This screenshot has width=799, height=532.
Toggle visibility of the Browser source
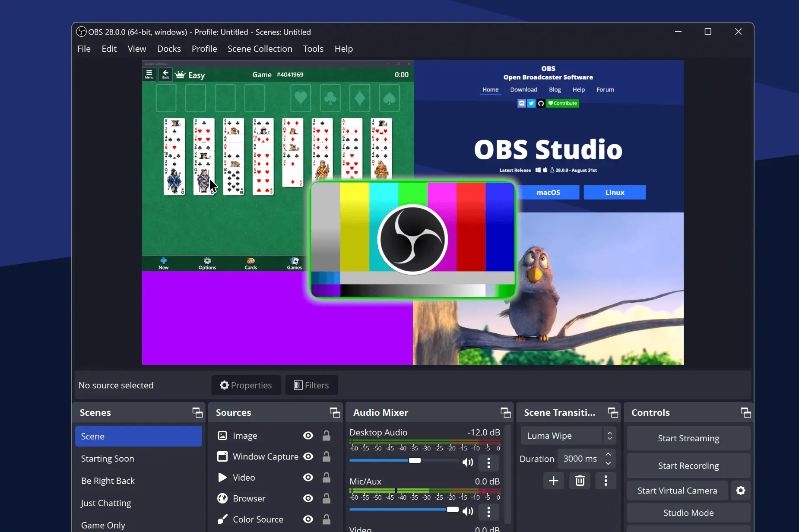coord(308,498)
